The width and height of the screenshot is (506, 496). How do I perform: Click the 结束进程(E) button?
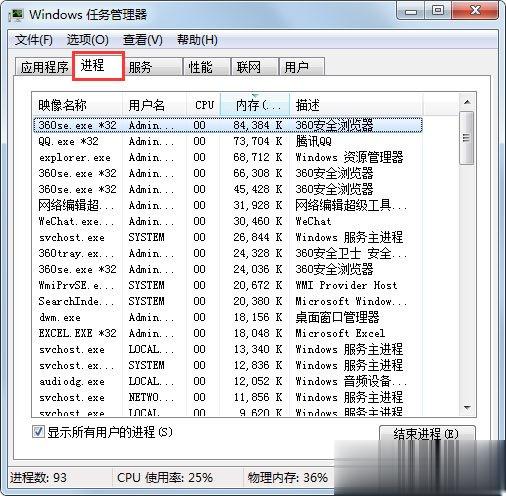point(427,434)
